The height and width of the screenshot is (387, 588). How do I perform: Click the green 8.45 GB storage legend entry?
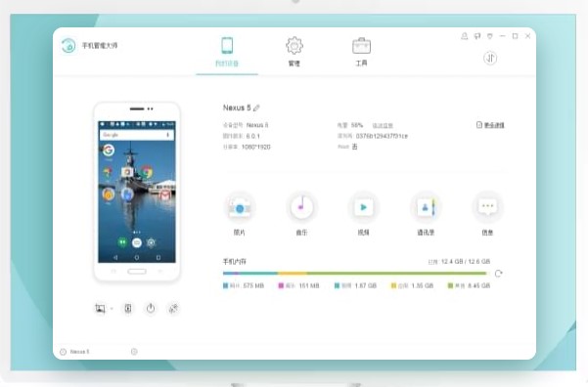(469, 285)
